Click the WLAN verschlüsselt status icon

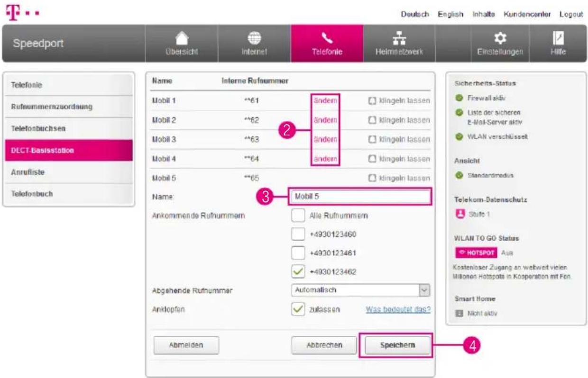(x=459, y=137)
